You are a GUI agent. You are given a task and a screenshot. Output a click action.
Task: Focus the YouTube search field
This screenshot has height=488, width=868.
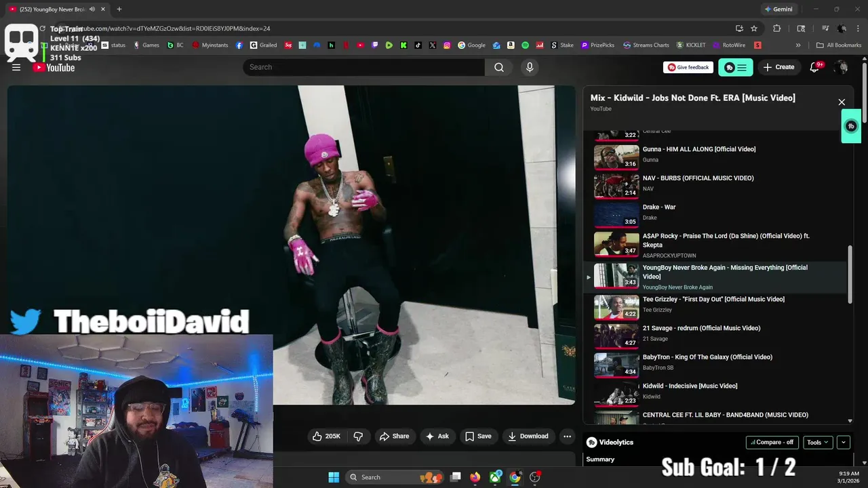[x=364, y=67]
